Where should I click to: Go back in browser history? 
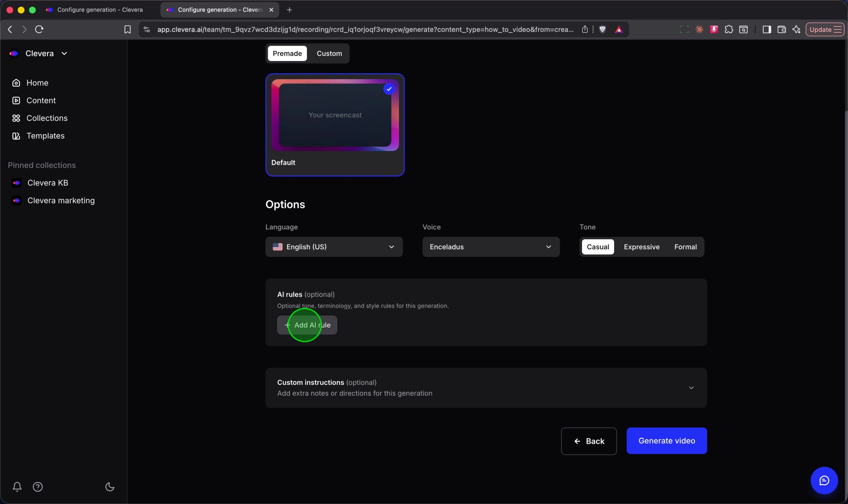[x=10, y=29]
